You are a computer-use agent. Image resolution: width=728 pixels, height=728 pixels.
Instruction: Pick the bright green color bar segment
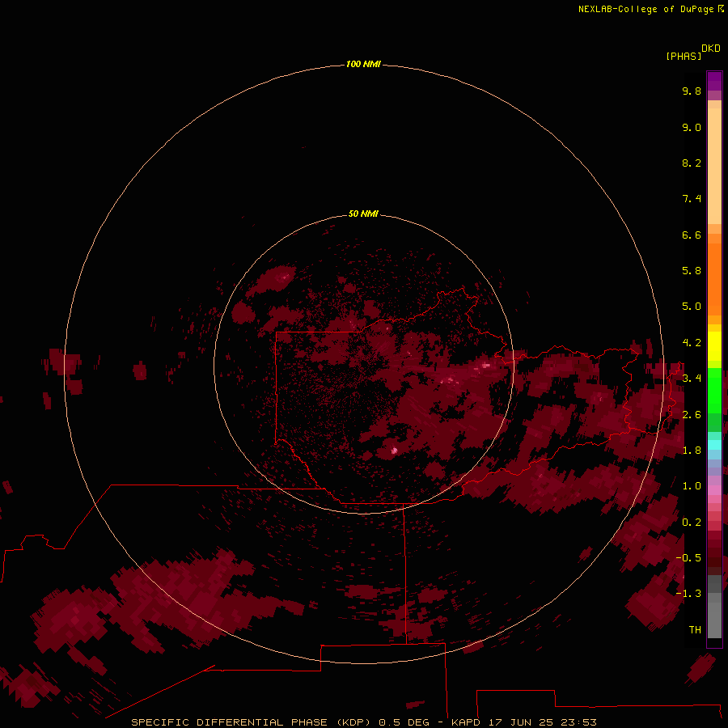click(x=714, y=391)
